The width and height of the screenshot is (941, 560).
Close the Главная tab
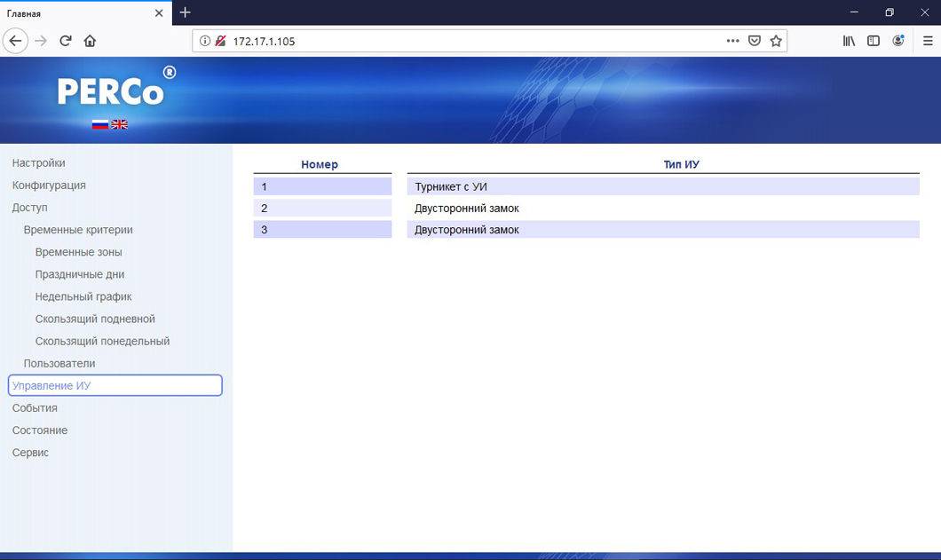pos(159,13)
